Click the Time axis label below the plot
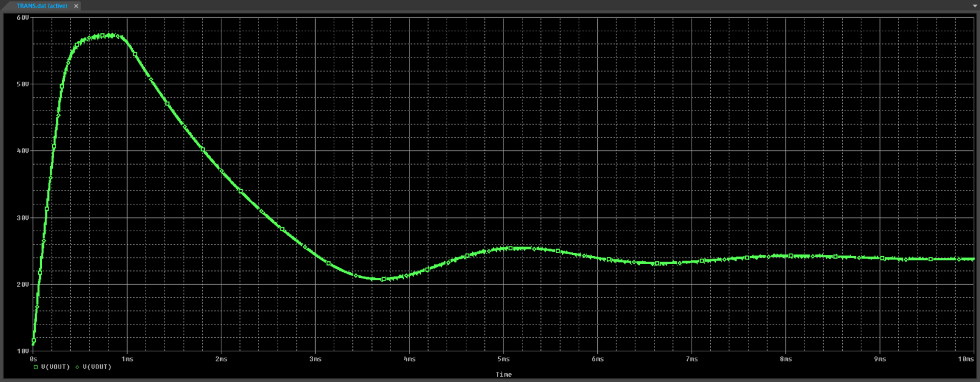The width and height of the screenshot is (980, 382). (x=503, y=374)
